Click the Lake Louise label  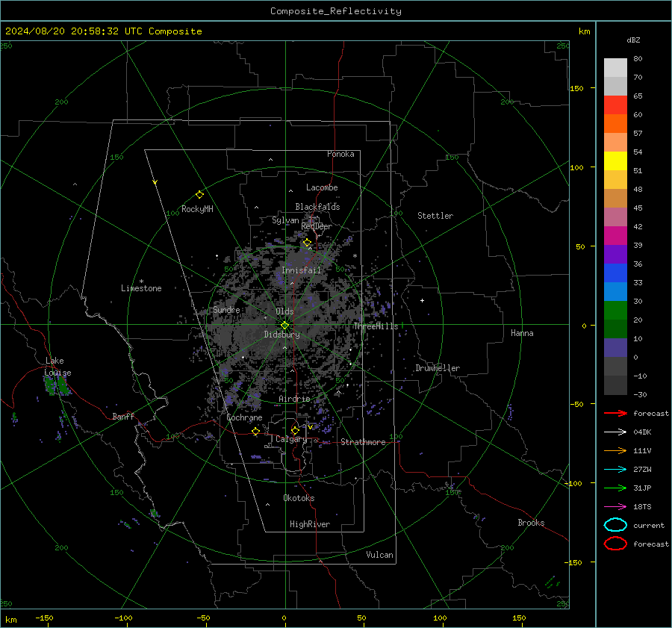point(57,367)
